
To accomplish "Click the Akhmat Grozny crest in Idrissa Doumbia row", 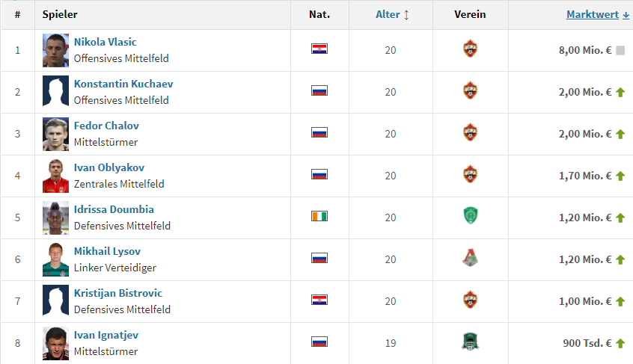I will point(470,215).
